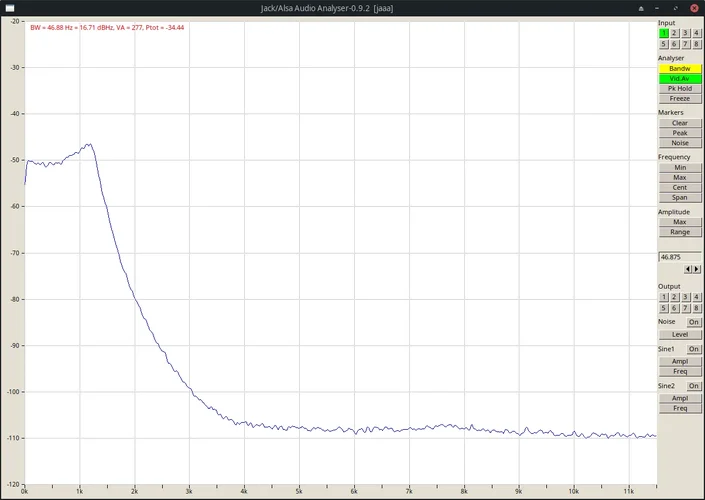Enable Output channel 3
Screen dimensions: 705x500
685,297
